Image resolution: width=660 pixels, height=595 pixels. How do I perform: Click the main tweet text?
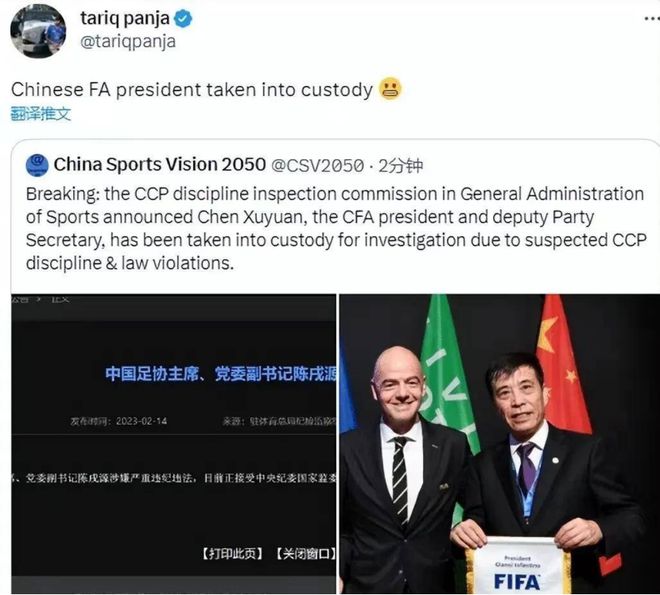(192, 90)
